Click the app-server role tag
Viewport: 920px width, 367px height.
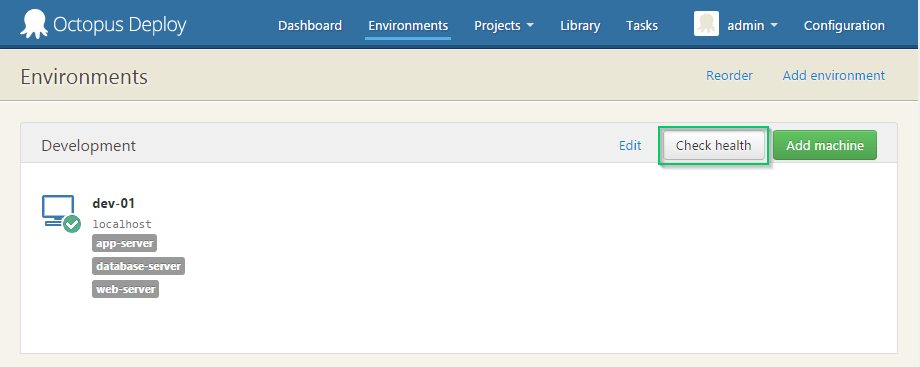[x=124, y=243]
